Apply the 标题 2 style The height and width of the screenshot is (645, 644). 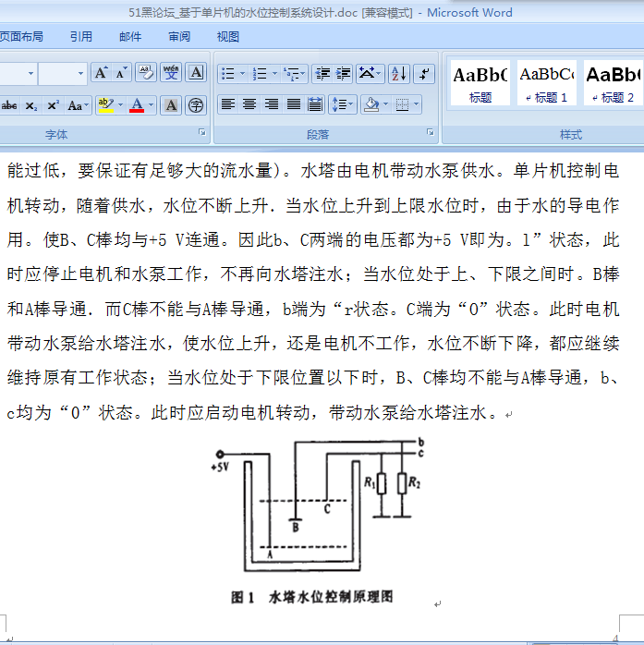pos(612,83)
